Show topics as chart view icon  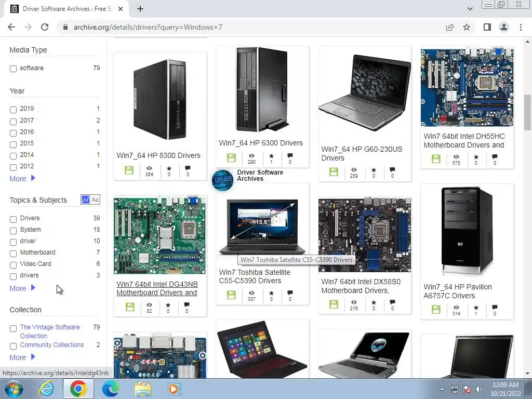[86, 199]
